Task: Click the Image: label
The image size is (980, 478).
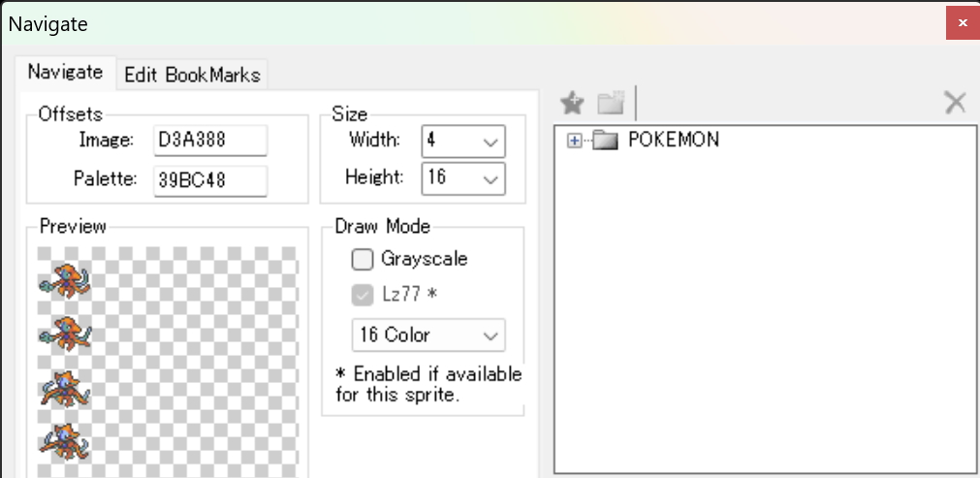Action: point(107,140)
